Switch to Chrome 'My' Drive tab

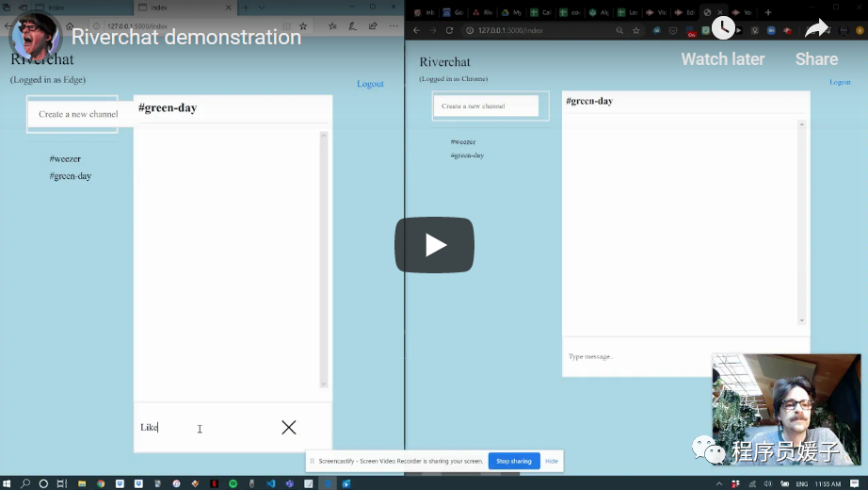tap(511, 12)
